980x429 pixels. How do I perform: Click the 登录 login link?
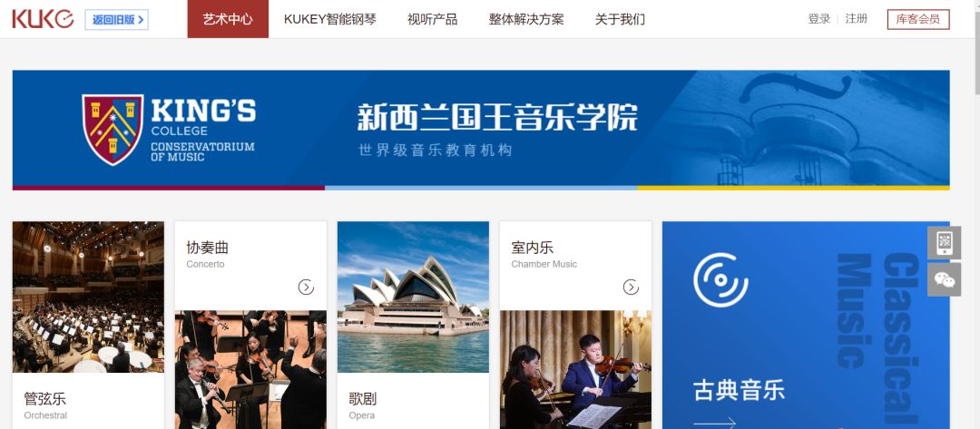click(x=819, y=19)
